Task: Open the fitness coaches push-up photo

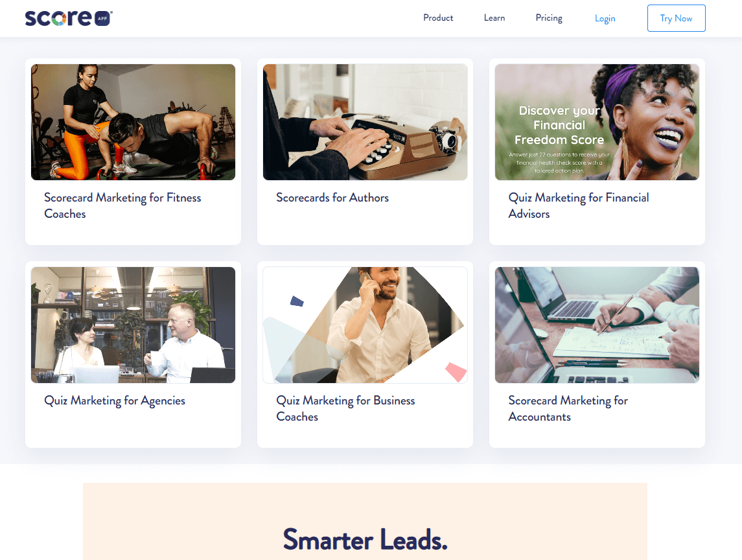Action: click(x=133, y=122)
